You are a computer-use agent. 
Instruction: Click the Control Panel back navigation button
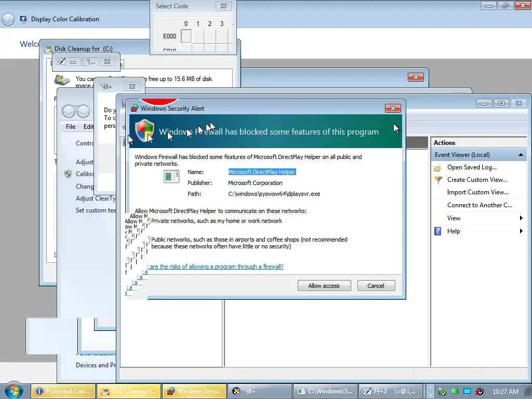click(69, 111)
